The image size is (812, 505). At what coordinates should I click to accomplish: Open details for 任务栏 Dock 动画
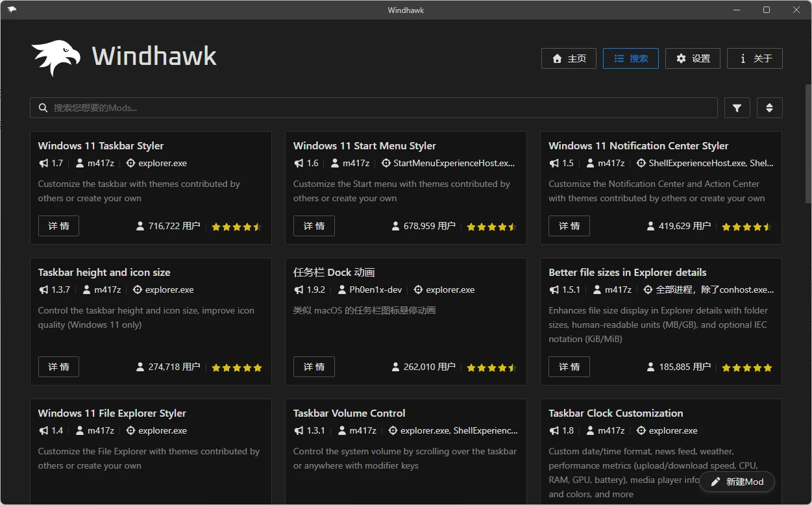click(x=314, y=367)
